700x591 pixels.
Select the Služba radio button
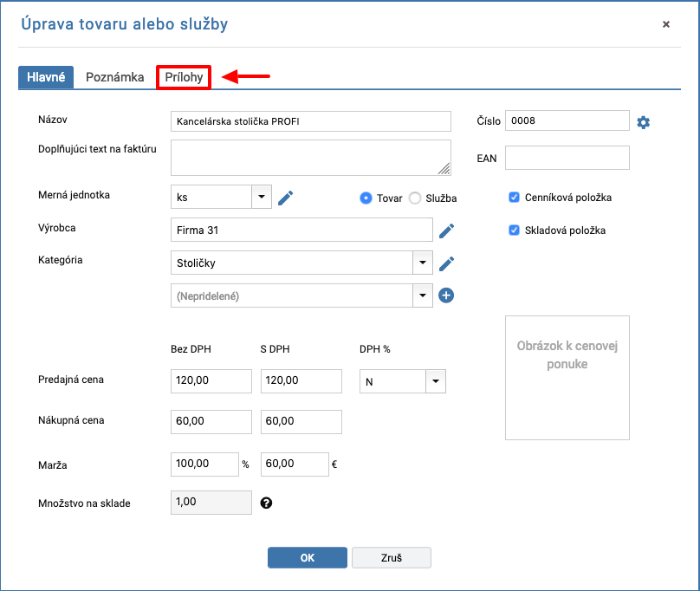point(415,198)
